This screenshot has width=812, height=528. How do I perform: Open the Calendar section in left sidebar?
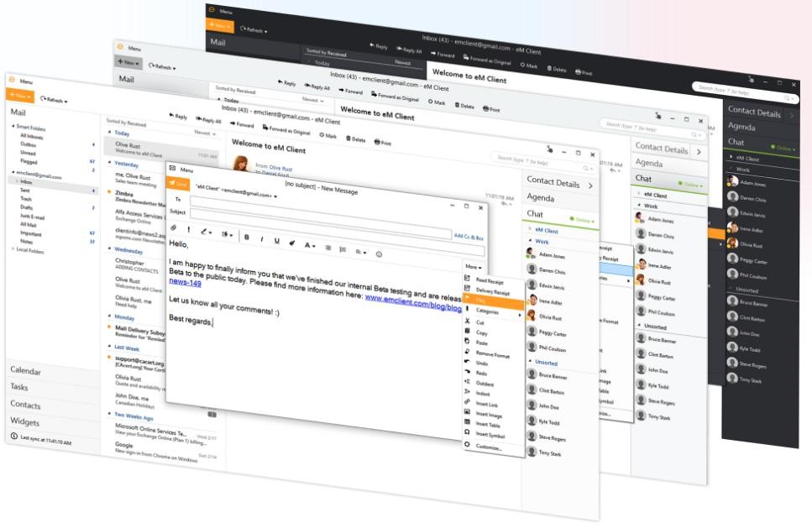(x=26, y=371)
